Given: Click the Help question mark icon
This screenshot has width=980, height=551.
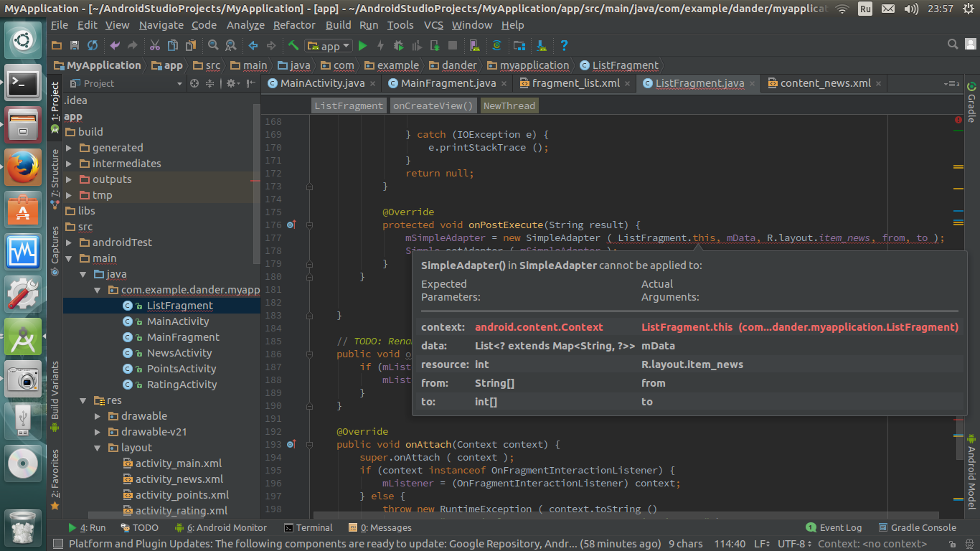Looking at the screenshot, I should click(x=564, y=45).
